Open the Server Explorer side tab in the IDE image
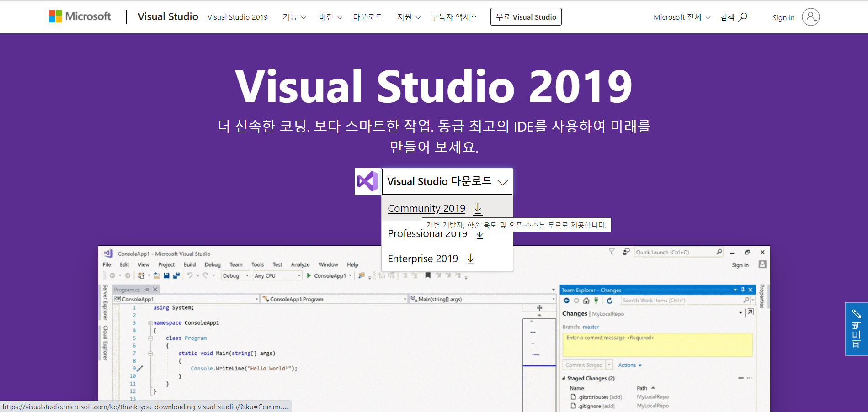 pyautogui.click(x=105, y=302)
